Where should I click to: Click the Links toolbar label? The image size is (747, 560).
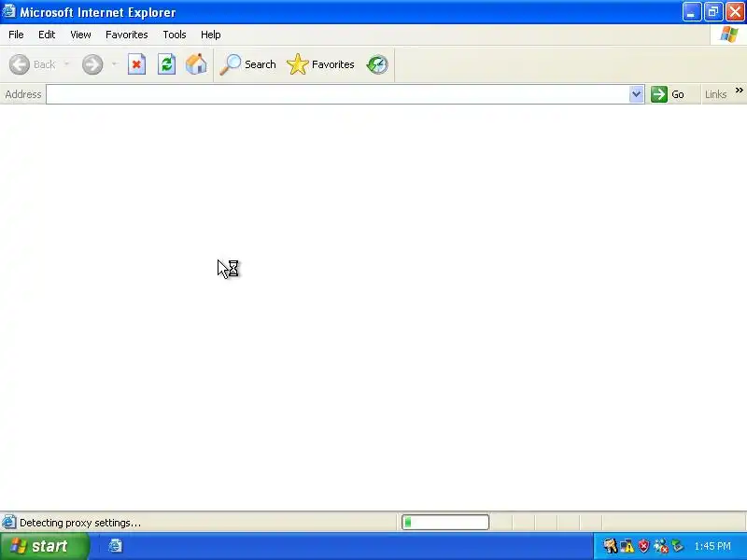click(715, 94)
